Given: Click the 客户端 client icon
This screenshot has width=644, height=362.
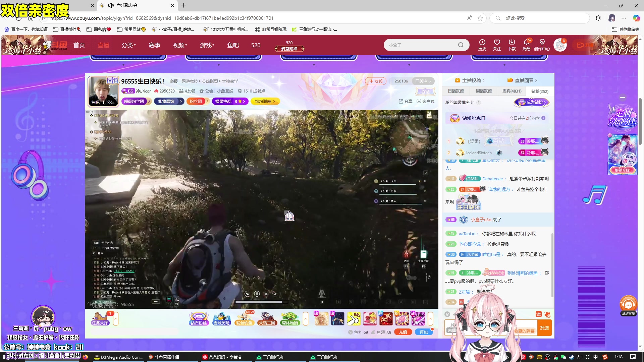Looking at the screenshot, I should click(425, 101).
